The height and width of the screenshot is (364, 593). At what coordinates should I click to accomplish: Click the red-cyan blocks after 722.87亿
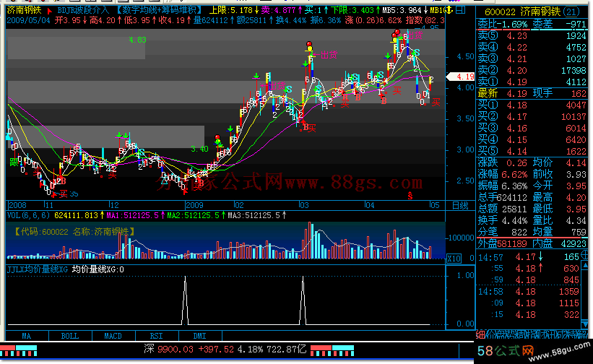point(332,350)
